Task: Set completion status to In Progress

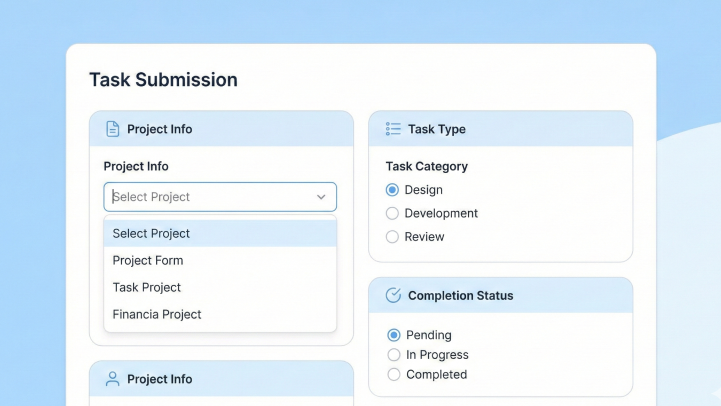Action: 393,355
